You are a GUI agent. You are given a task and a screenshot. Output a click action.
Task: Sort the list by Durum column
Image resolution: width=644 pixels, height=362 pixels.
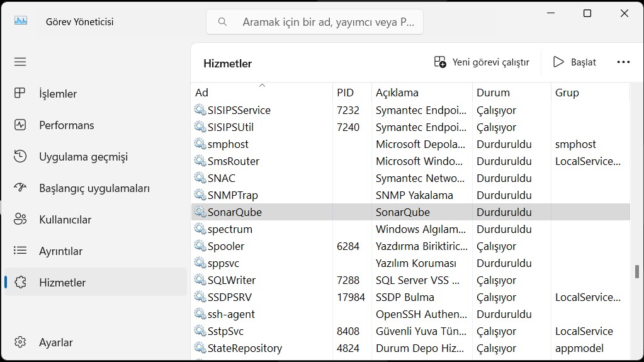click(511, 93)
